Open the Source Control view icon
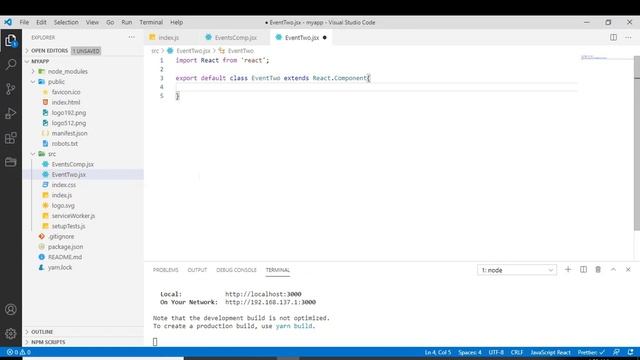Screen dimensions: 640x360 11,89
